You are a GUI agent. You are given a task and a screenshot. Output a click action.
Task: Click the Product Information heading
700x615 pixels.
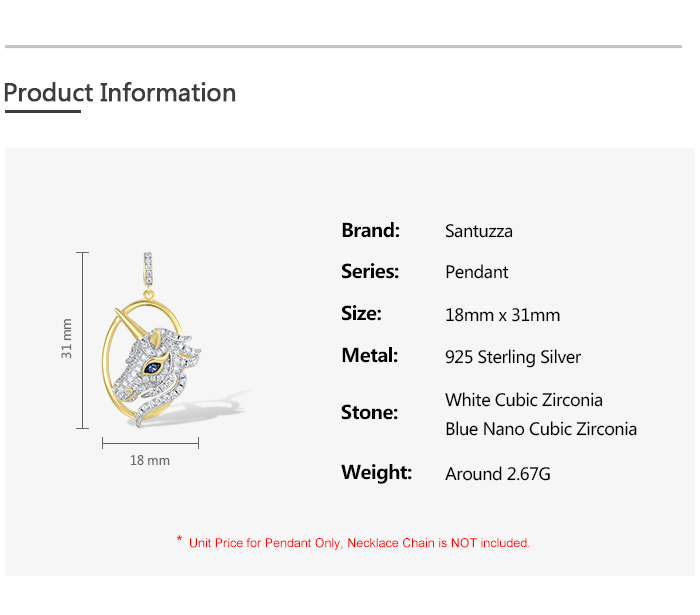click(120, 93)
